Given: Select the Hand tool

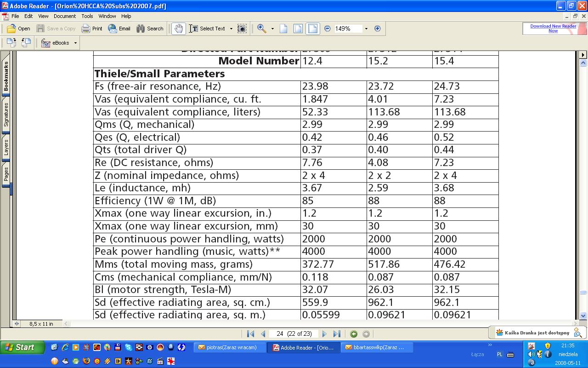Looking at the screenshot, I should coord(178,29).
